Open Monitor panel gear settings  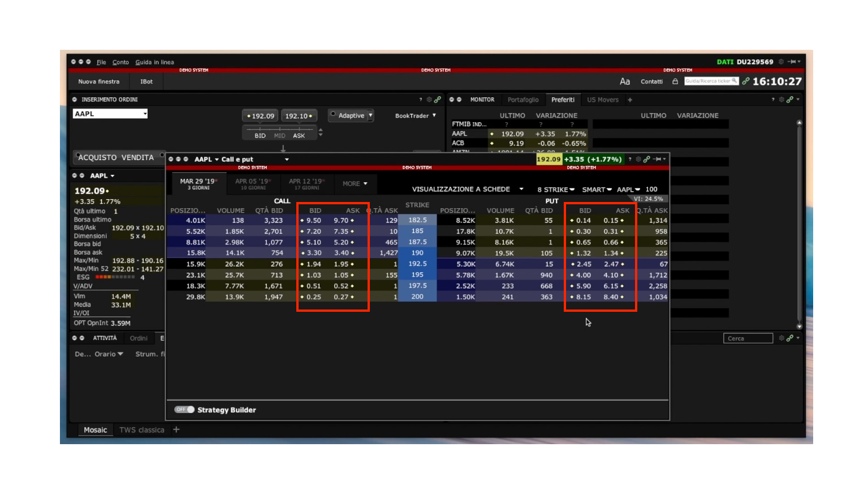(x=781, y=100)
